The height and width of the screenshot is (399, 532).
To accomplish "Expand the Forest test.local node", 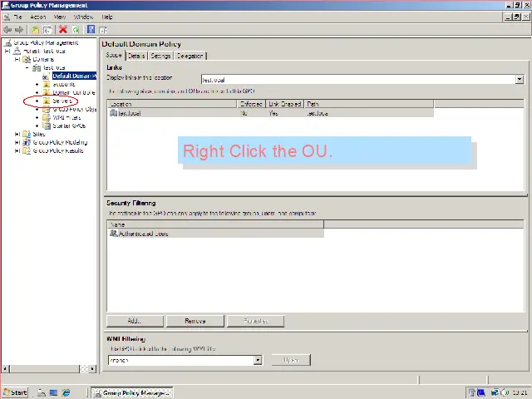I will (7, 52).
